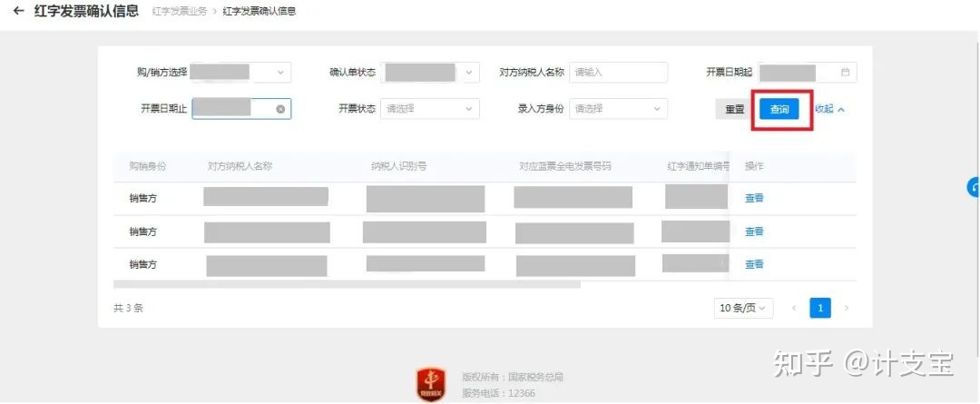Click the table's horizontal scrollbar
Viewport: 980px width, 404px height.
[347, 284]
